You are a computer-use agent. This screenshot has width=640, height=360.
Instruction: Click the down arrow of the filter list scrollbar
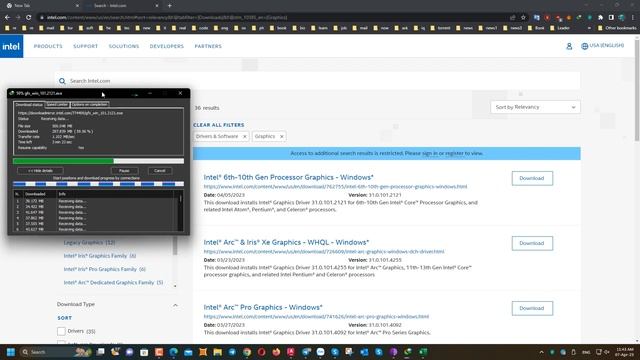click(x=175, y=286)
